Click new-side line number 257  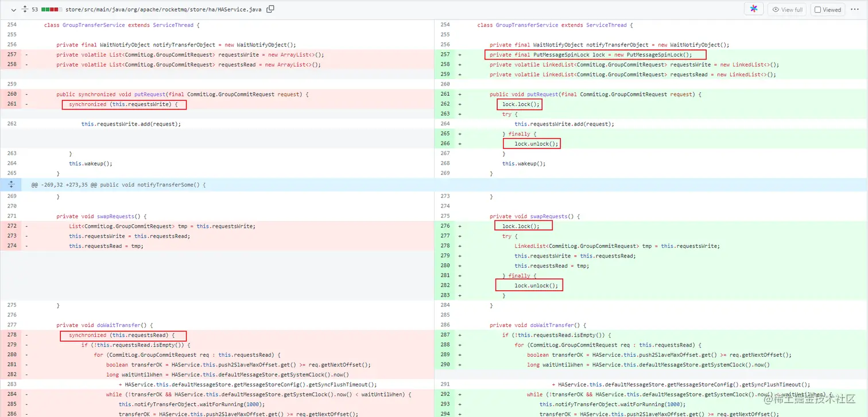point(445,54)
